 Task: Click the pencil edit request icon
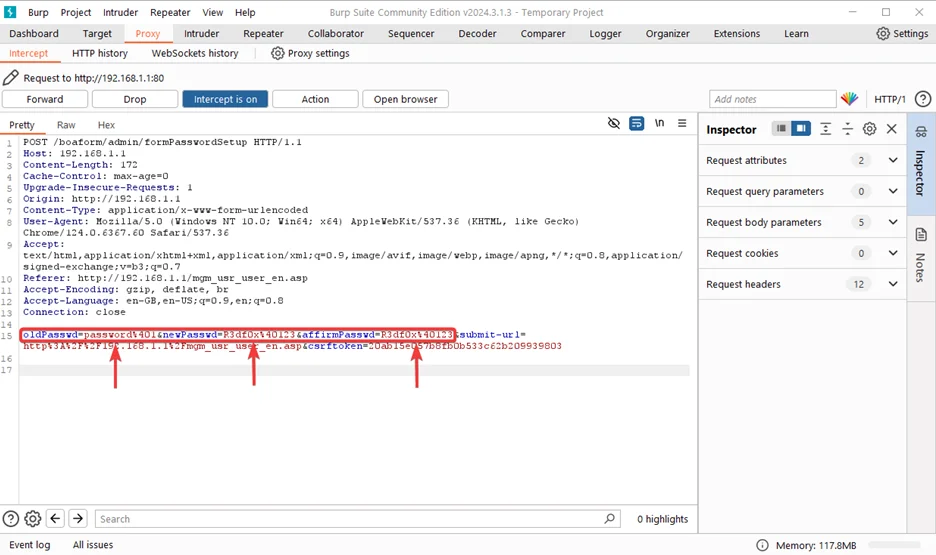pyautogui.click(x=11, y=78)
